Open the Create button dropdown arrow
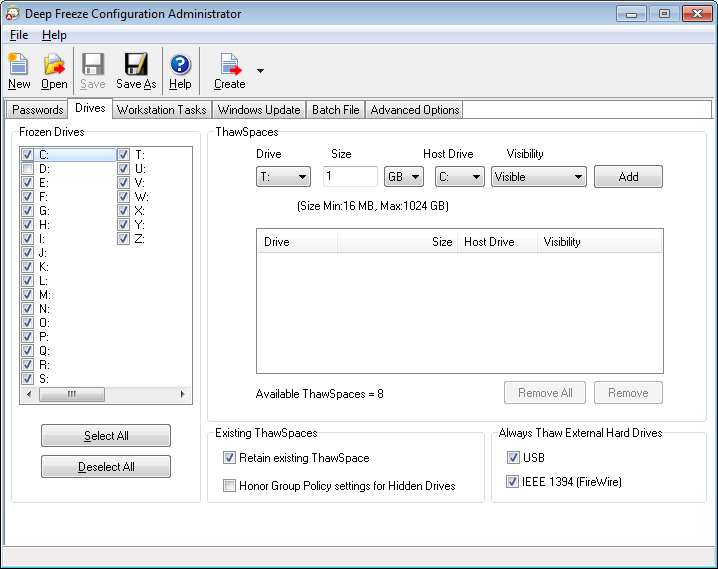This screenshot has height=569, width=718. [x=261, y=71]
